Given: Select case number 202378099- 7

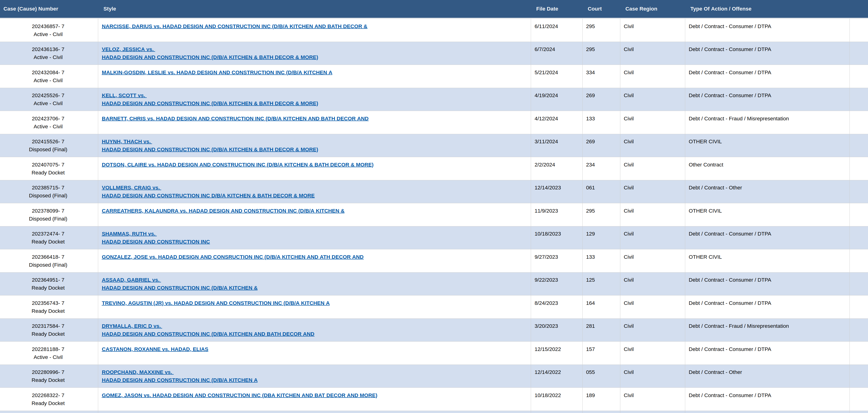Looking at the screenshot, I should 48,211.
